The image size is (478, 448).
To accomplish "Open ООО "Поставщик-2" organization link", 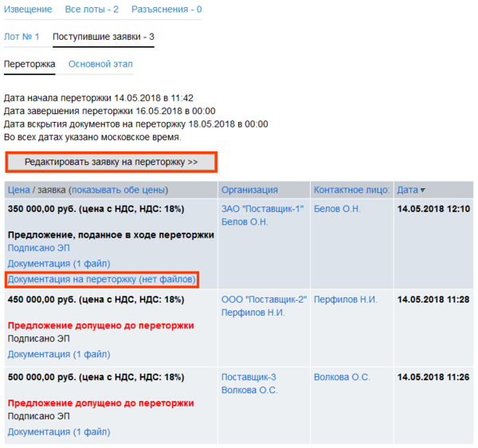I will pyautogui.click(x=264, y=299).
